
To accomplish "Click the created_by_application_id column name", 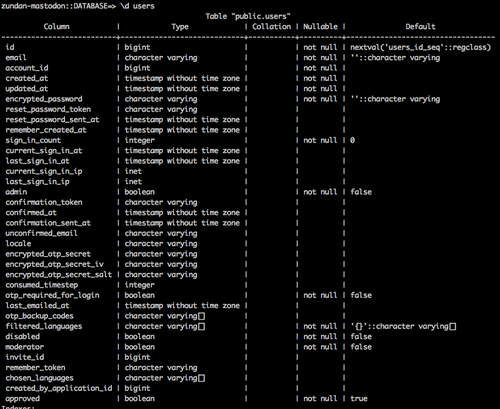I will [x=59, y=388].
